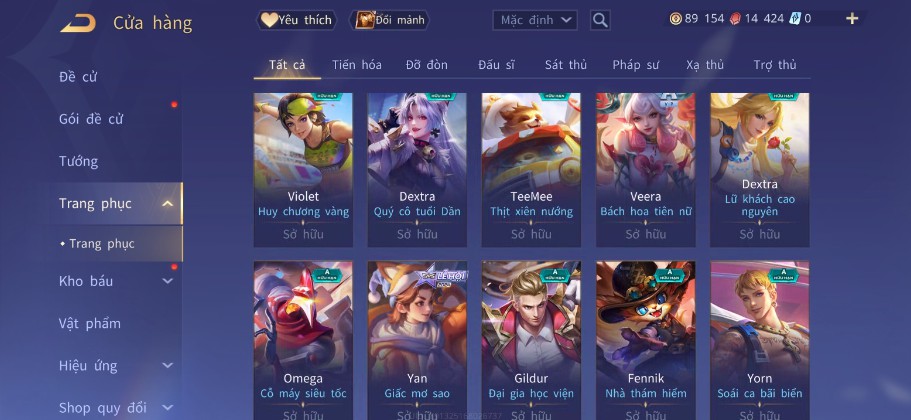Expand the Kho báu sidebar section
This screenshot has width=911, height=420.
167,281
